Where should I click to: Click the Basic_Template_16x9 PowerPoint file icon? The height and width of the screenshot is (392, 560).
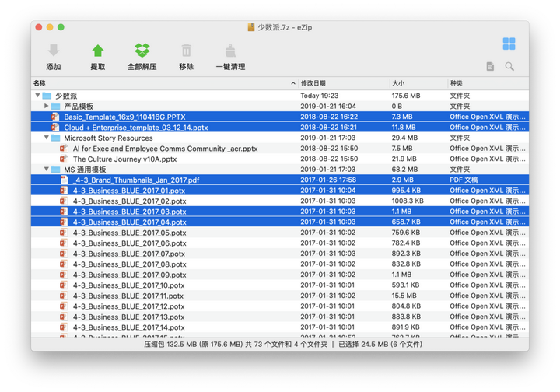55,117
